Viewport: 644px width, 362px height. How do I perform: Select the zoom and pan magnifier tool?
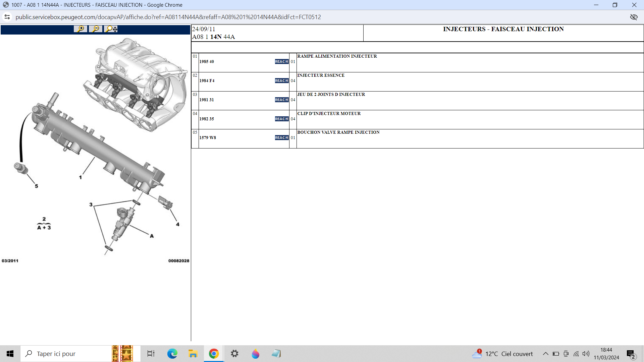tap(111, 29)
